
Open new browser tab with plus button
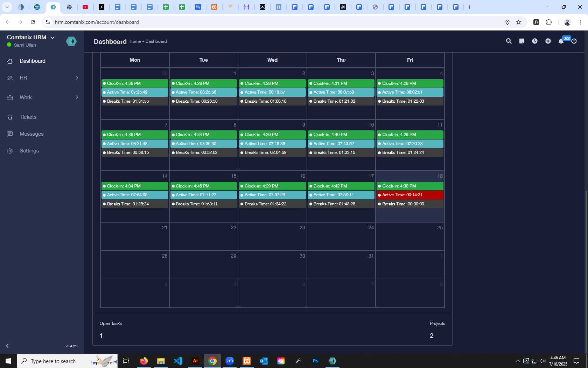pyautogui.click(x=470, y=7)
